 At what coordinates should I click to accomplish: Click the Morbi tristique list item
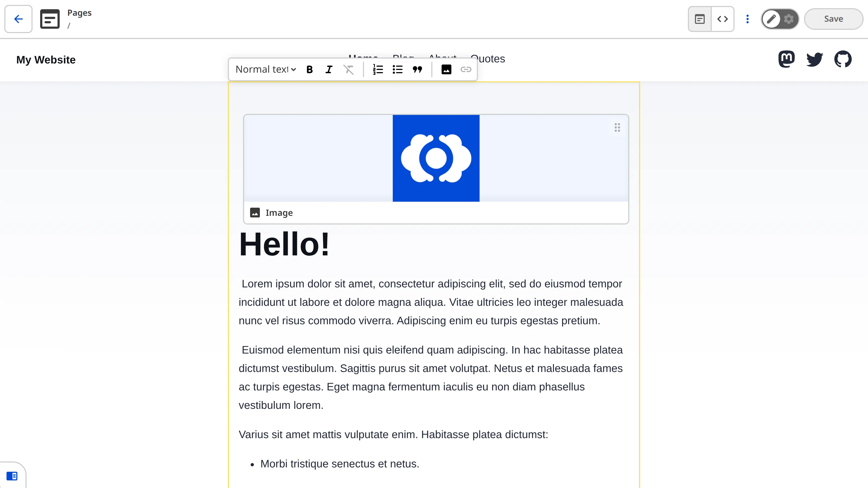(x=340, y=464)
